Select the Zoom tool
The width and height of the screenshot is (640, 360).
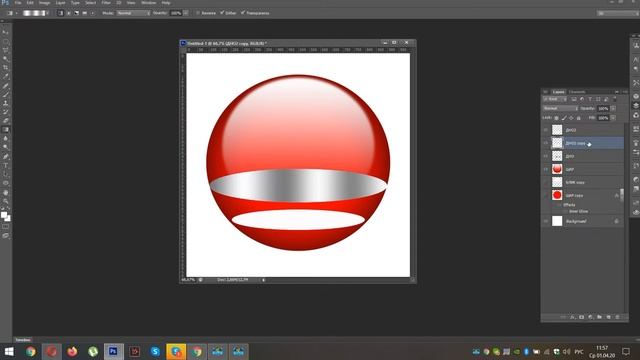pos(5,201)
